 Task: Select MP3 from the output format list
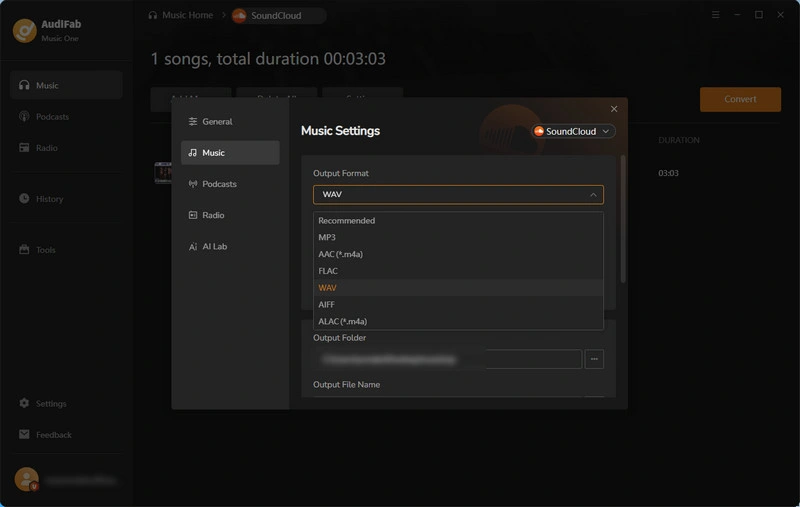458,237
